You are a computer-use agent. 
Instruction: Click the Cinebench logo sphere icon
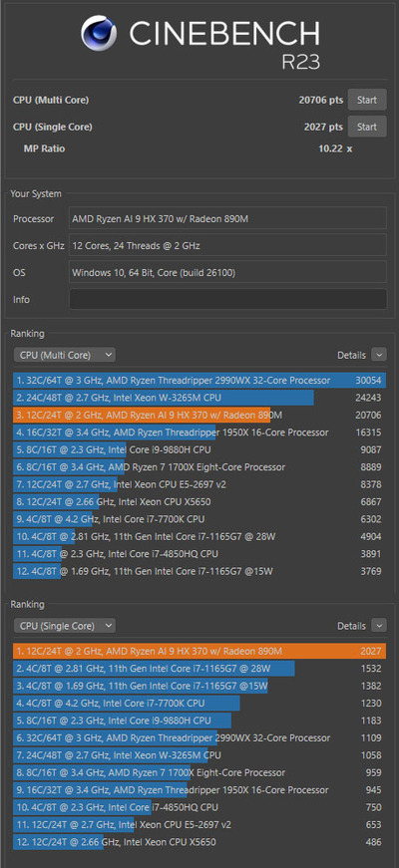(x=98, y=33)
